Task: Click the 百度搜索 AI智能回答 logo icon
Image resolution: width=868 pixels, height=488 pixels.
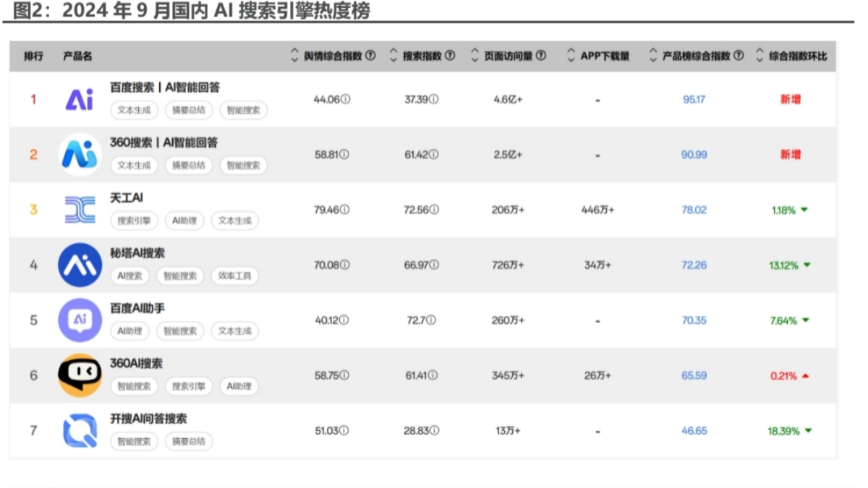Action: 80,100
